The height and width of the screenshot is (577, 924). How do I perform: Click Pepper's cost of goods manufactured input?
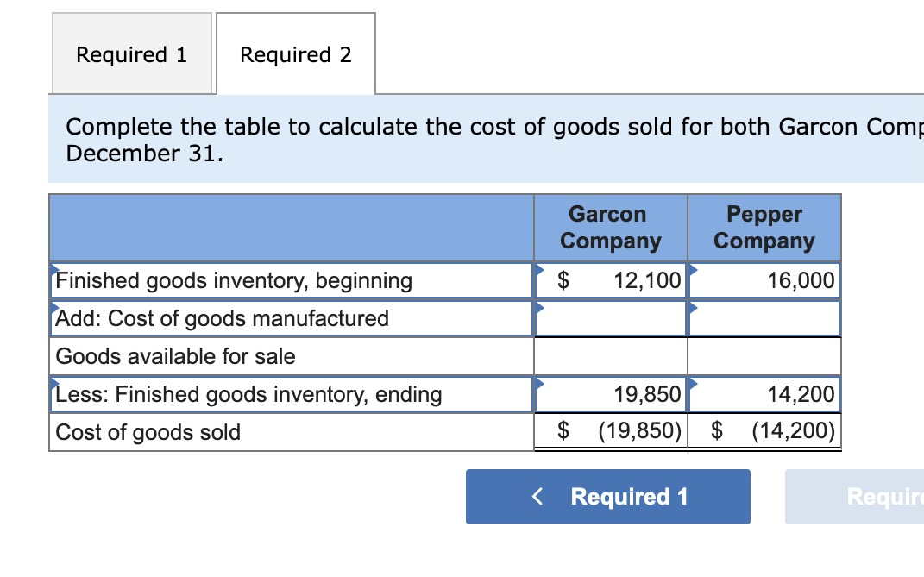click(764, 318)
